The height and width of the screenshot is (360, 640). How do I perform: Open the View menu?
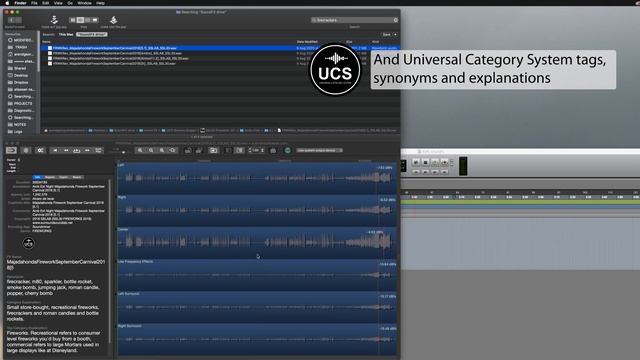(58, 3)
